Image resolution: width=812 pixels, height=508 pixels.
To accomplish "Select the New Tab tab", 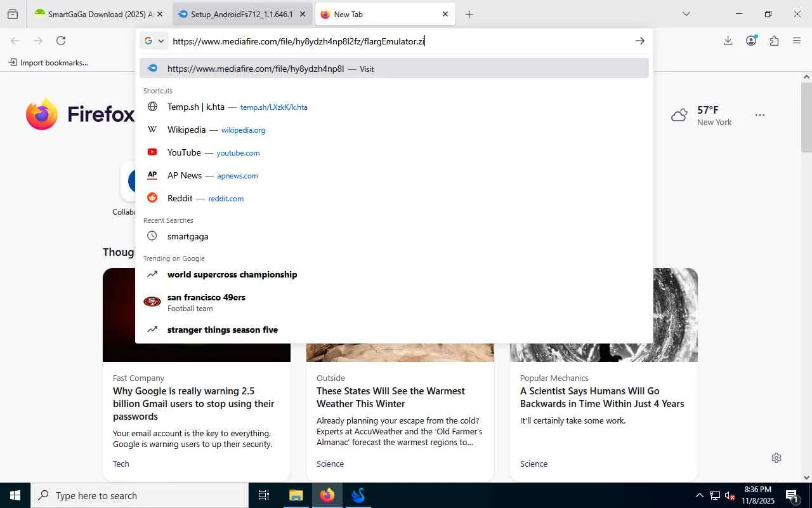I will click(385, 14).
